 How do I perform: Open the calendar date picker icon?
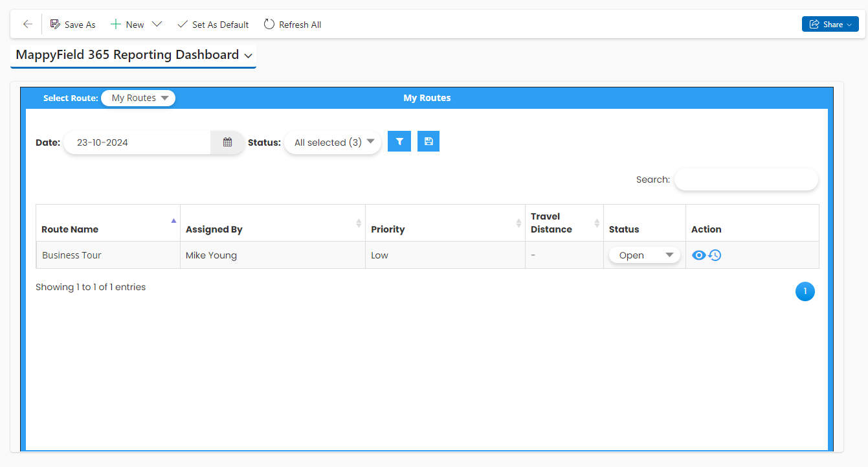click(x=228, y=142)
